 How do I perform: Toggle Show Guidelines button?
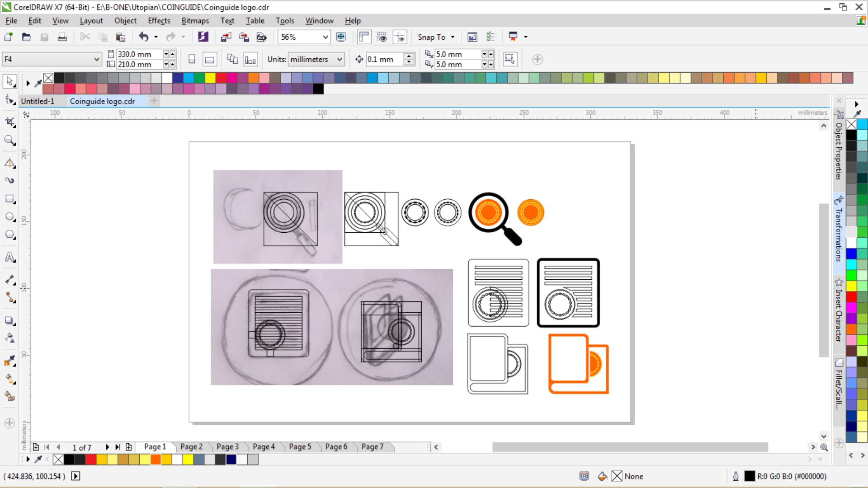[x=400, y=37]
